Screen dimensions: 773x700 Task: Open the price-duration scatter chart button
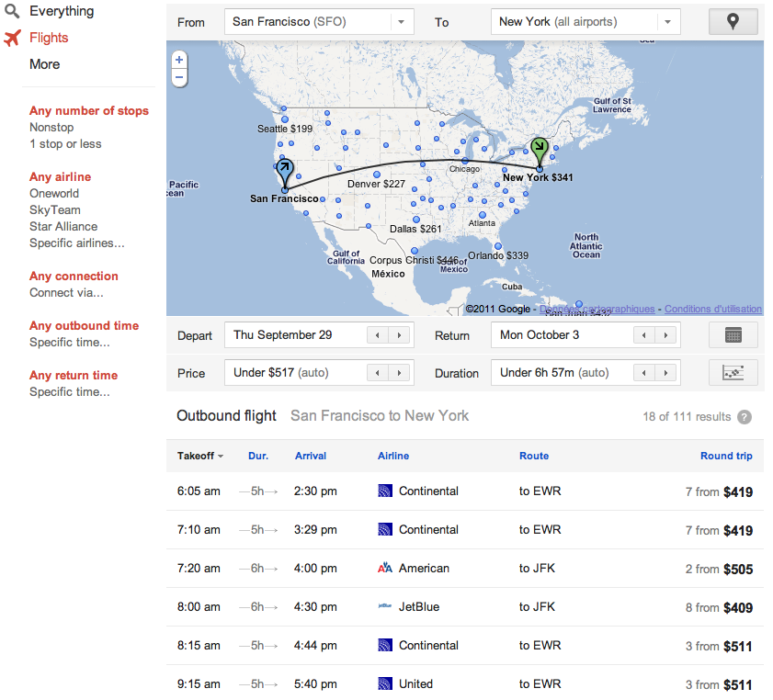point(733,373)
